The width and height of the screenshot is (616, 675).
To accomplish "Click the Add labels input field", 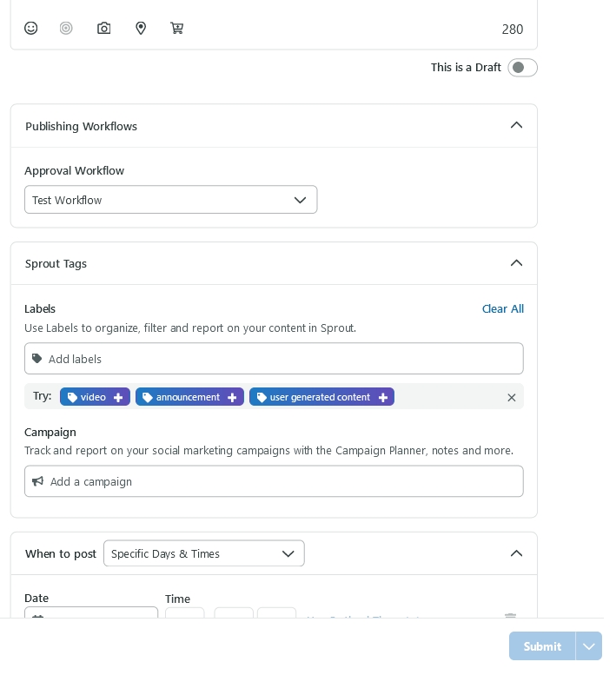I will (x=274, y=359).
